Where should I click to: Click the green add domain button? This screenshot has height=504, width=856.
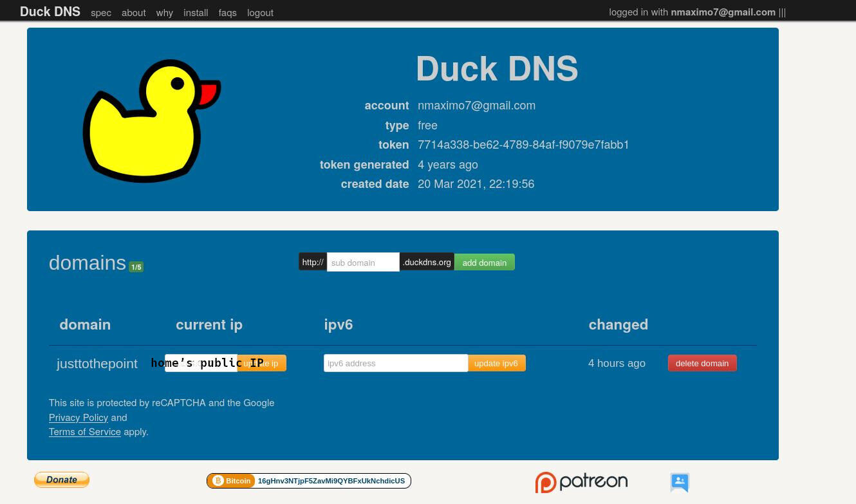pos(484,263)
